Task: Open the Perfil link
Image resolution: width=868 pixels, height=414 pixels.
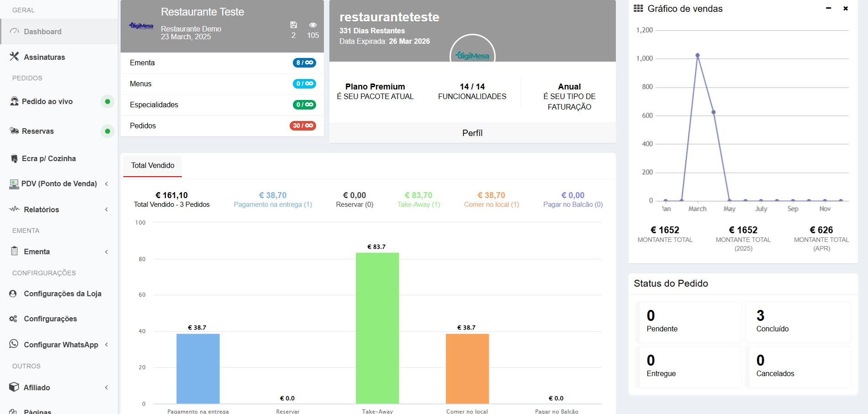Action: pyautogui.click(x=472, y=133)
